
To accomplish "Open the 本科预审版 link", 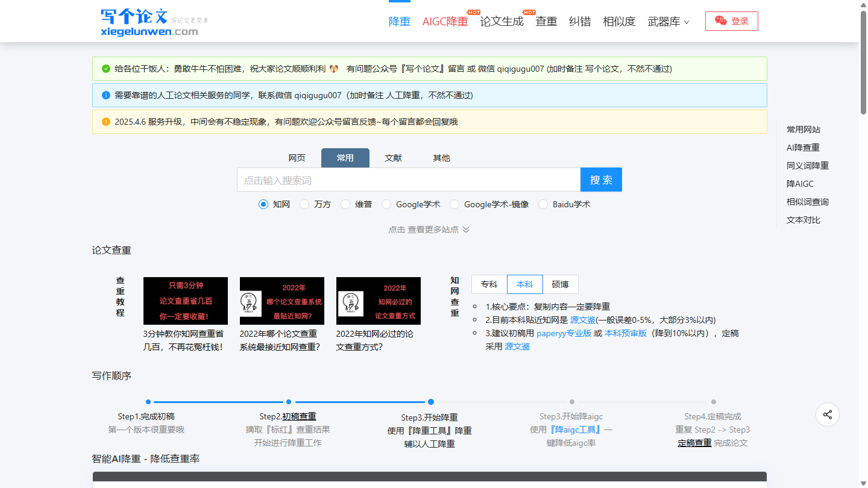I will 626,333.
